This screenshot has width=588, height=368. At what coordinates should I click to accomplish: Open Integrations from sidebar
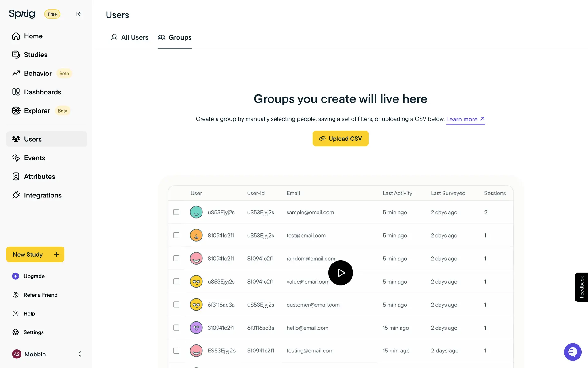[43, 195]
